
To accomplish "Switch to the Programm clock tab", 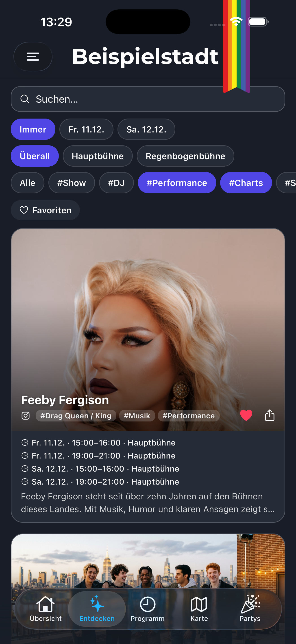I will pyautogui.click(x=148, y=609).
